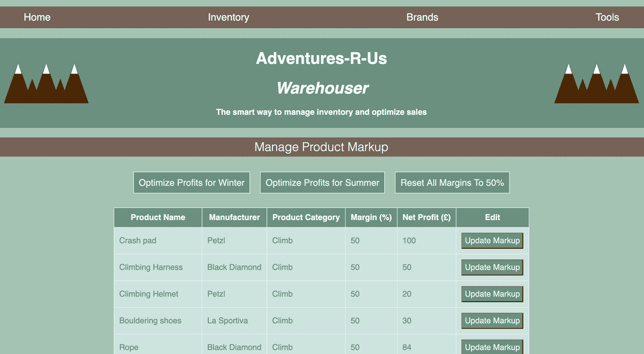Click the Adventures-R-Us title heading

[x=322, y=59]
